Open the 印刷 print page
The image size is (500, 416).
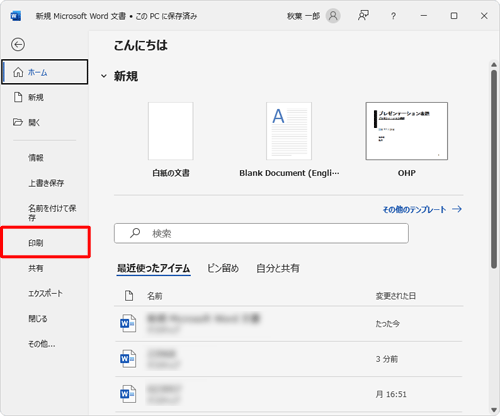pyautogui.click(x=45, y=242)
